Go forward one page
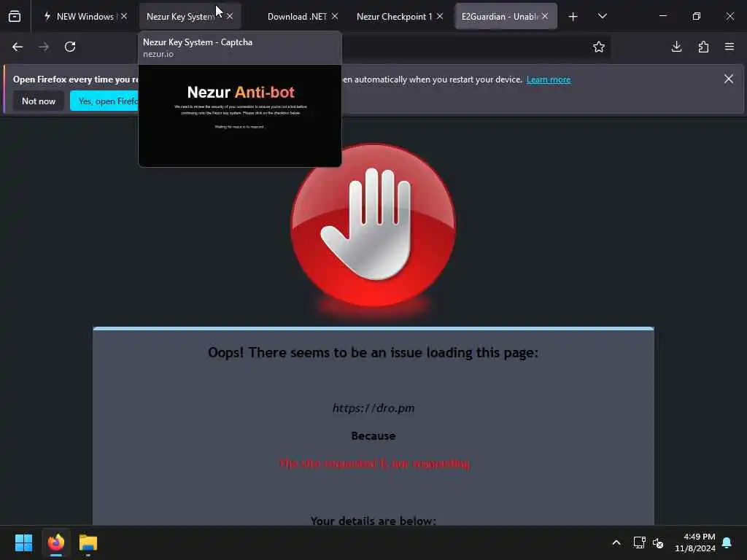Viewport: 747px width, 560px height. (43, 47)
